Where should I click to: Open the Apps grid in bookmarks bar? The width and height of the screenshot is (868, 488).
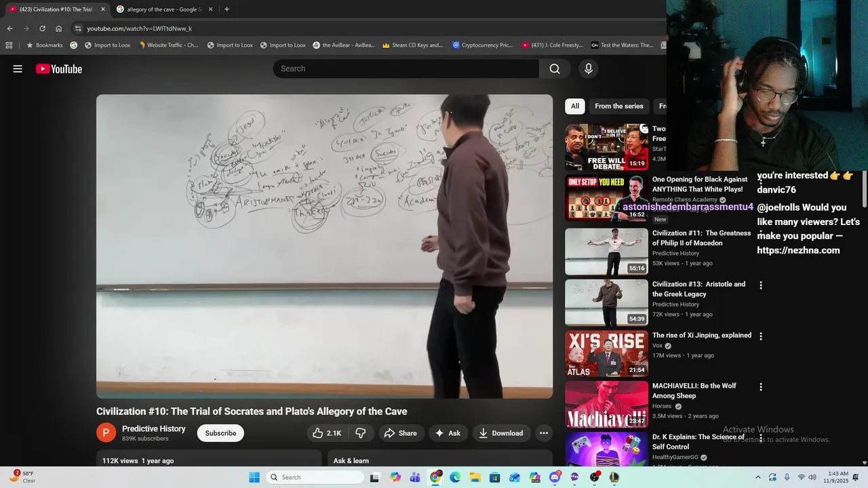tap(9, 45)
